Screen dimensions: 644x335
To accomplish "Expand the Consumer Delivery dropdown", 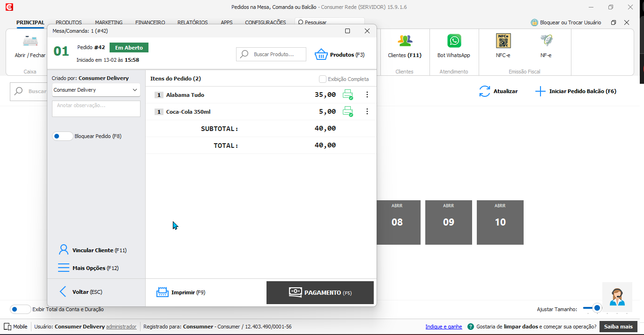I will pyautogui.click(x=96, y=90).
